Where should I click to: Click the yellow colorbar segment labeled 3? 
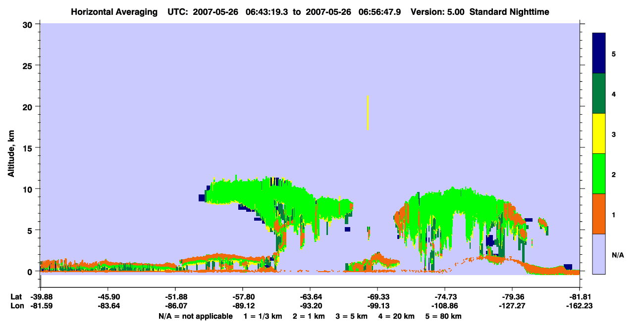(x=599, y=134)
